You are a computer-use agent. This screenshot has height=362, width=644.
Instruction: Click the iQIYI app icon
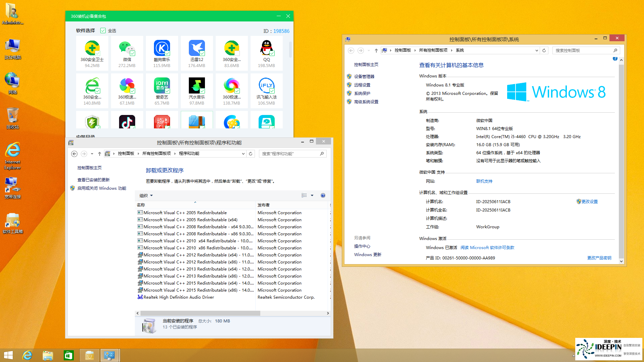coord(162,85)
